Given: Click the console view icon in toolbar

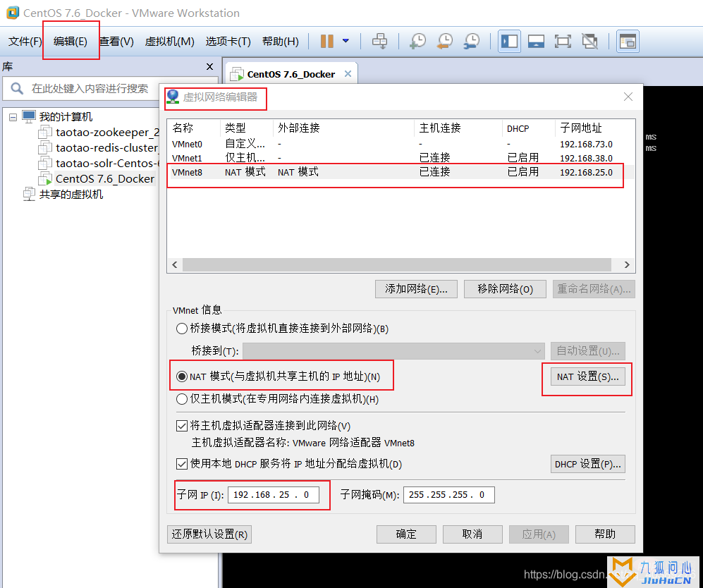Looking at the screenshot, I should click(x=628, y=41).
